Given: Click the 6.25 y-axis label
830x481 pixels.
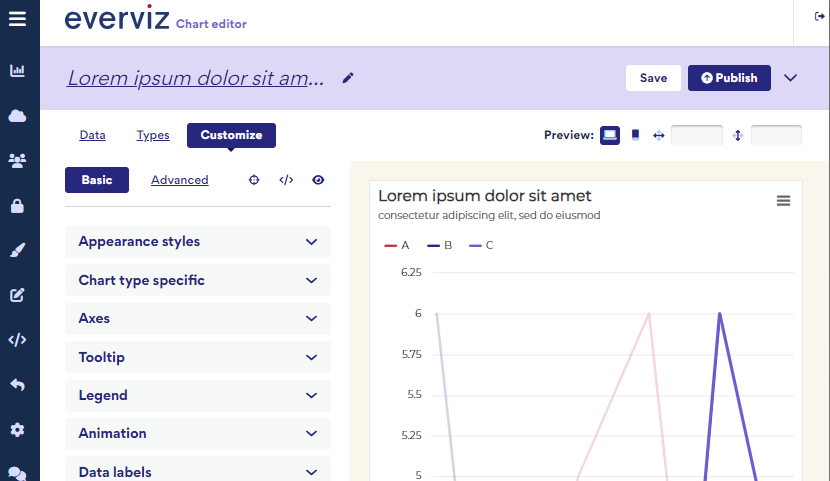Looking at the screenshot, I should click(411, 273).
